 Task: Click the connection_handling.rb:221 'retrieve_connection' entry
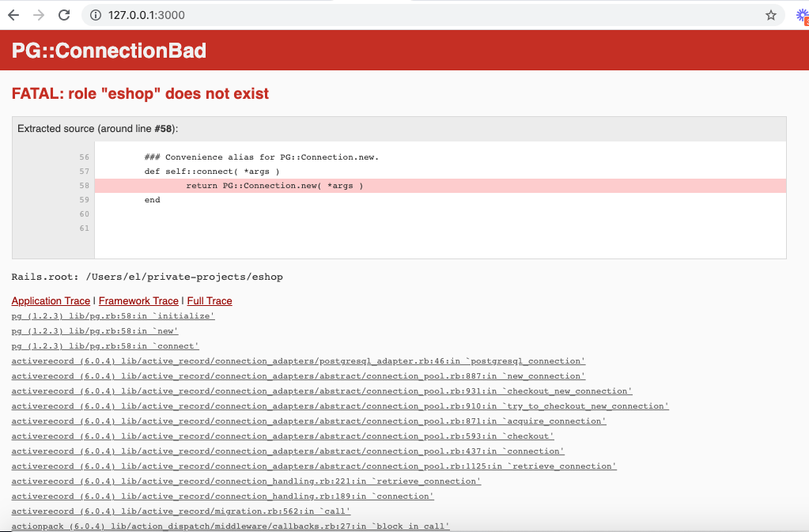coord(245,481)
